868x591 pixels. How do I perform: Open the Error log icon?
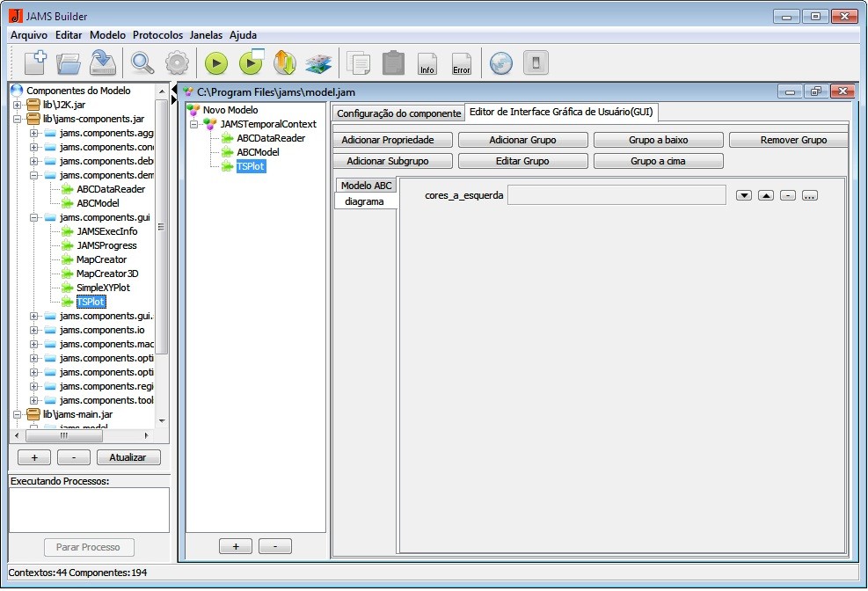pyautogui.click(x=461, y=63)
